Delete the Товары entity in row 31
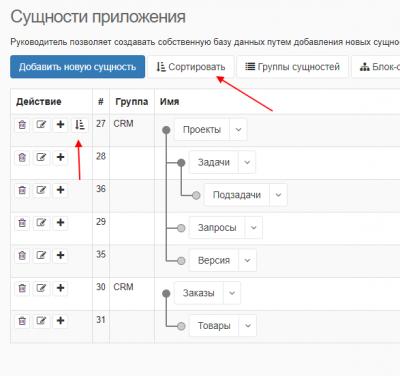 click(x=22, y=321)
